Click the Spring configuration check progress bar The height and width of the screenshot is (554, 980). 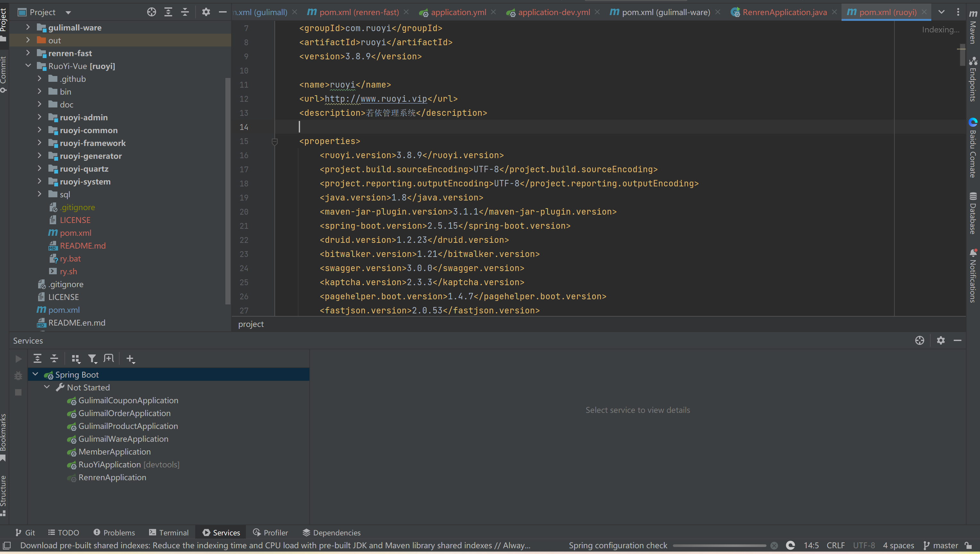[x=719, y=545]
